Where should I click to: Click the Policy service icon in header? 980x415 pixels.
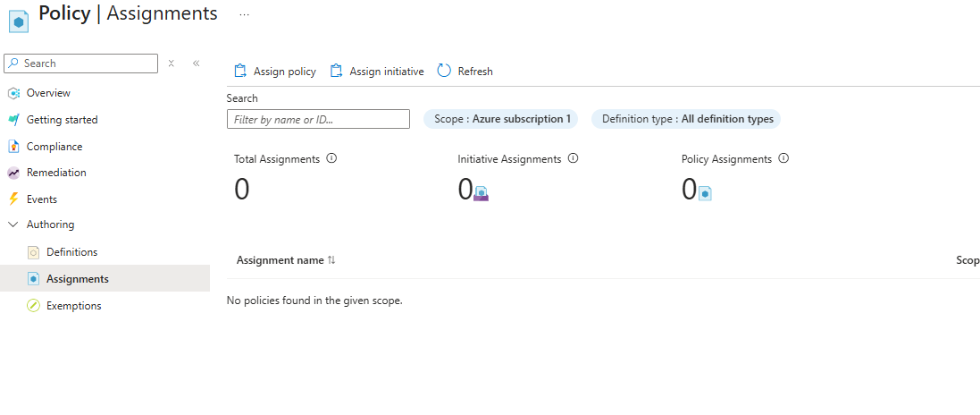(19, 21)
